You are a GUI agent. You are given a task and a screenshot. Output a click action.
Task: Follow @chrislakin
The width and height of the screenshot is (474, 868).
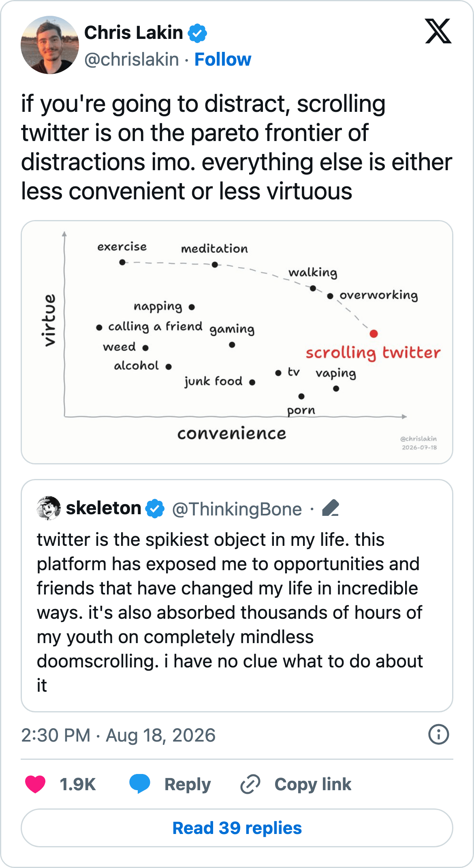point(223,60)
